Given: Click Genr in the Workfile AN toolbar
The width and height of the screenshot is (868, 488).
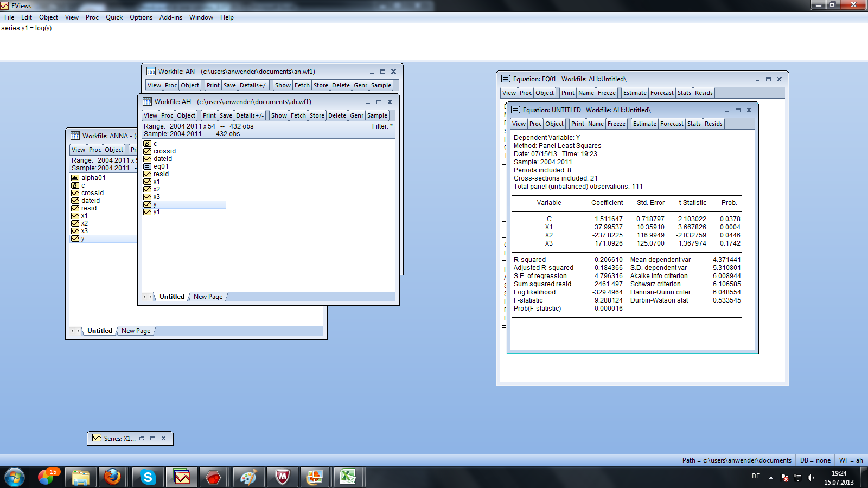Looking at the screenshot, I should click(x=360, y=85).
